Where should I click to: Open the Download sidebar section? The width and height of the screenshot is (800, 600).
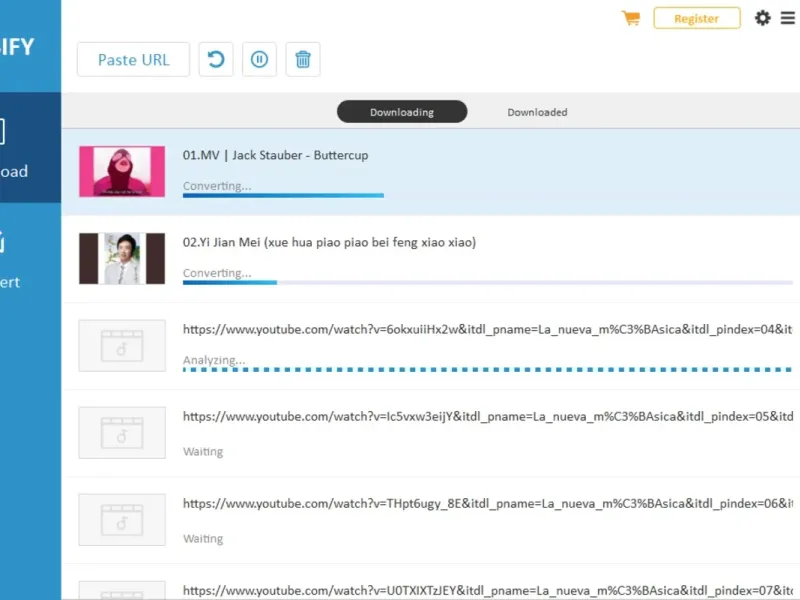coord(30,147)
